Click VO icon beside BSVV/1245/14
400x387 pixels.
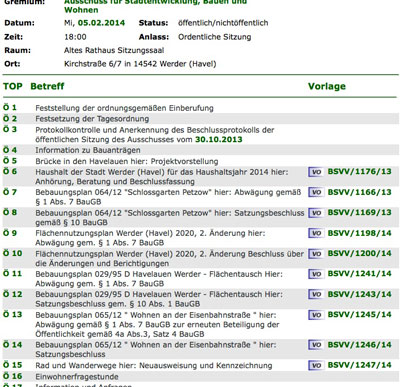(316, 315)
